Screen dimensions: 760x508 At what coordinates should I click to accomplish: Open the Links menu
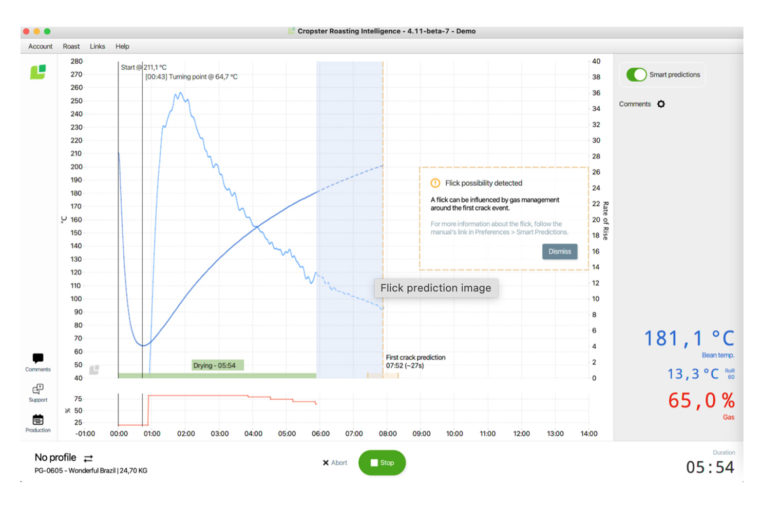[x=97, y=47]
